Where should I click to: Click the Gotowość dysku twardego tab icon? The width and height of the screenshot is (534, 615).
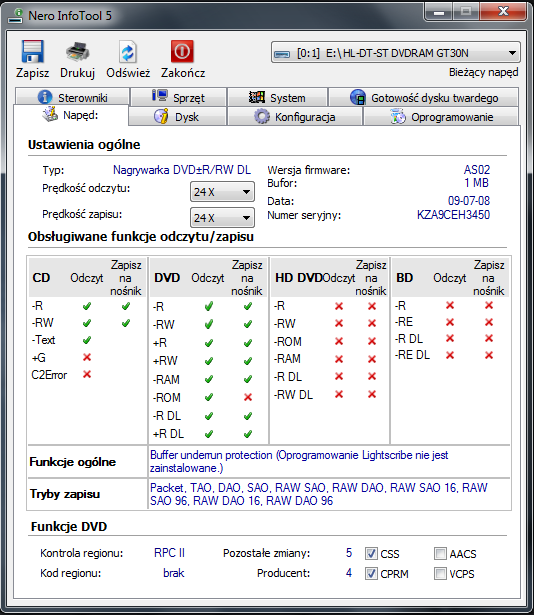358,97
